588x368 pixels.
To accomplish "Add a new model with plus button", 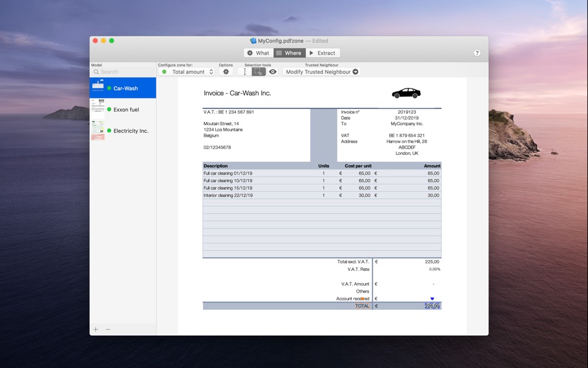I will click(96, 330).
